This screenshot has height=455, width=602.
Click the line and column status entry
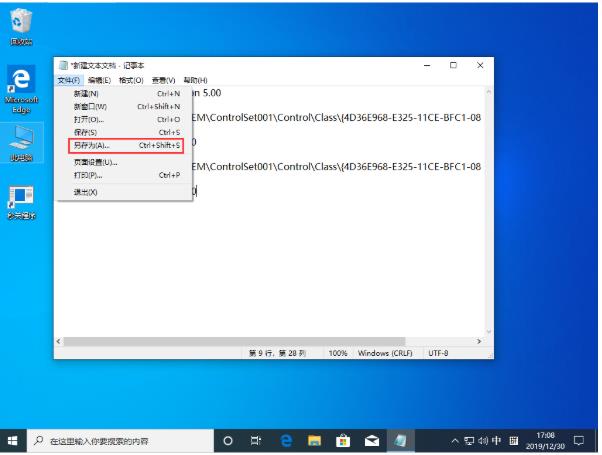coord(277,353)
